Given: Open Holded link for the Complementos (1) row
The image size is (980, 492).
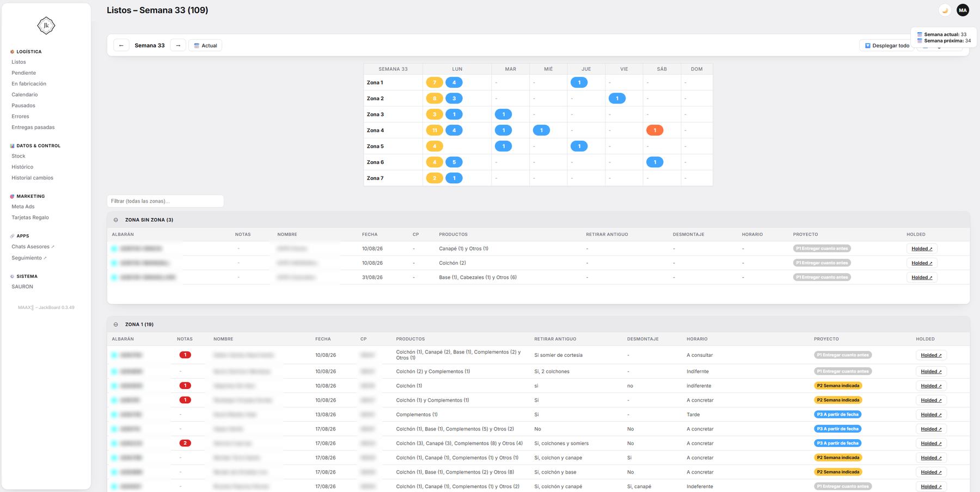Looking at the screenshot, I should pos(931,415).
